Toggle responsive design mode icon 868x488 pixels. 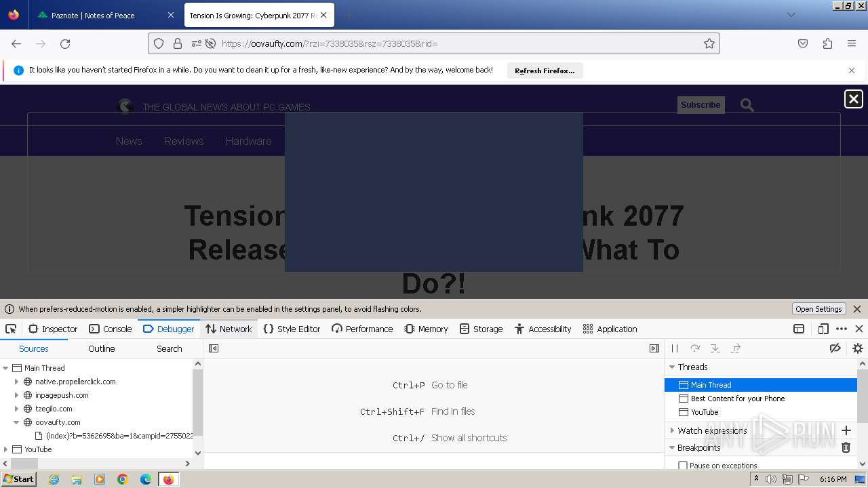(823, 329)
